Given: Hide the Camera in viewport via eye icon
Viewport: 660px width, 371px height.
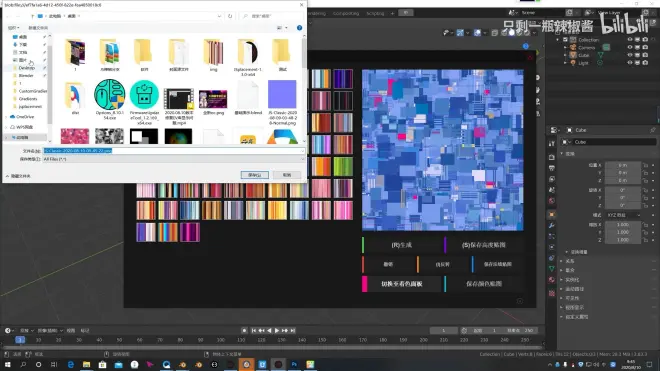Looking at the screenshot, I should (x=630, y=48).
